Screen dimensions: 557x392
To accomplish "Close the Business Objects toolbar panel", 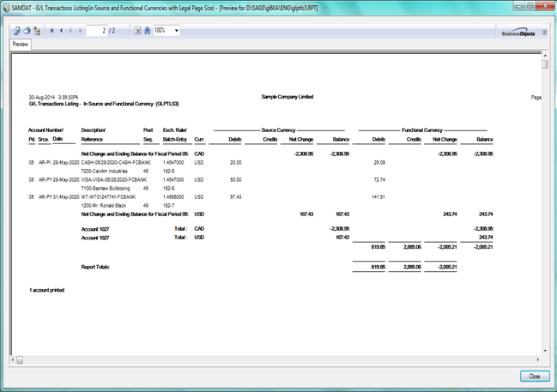I will click(544, 33).
